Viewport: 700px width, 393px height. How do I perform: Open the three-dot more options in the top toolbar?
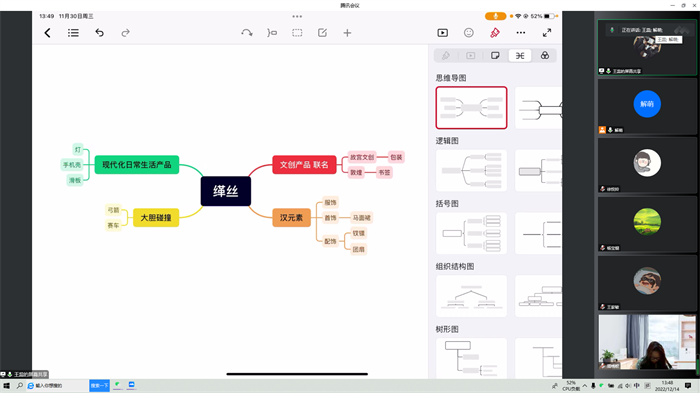point(521,33)
